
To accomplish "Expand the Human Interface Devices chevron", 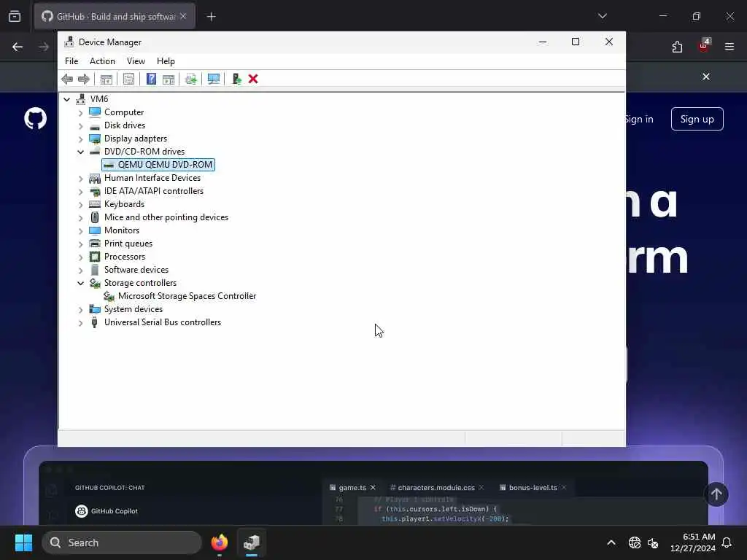I will 80,179.
